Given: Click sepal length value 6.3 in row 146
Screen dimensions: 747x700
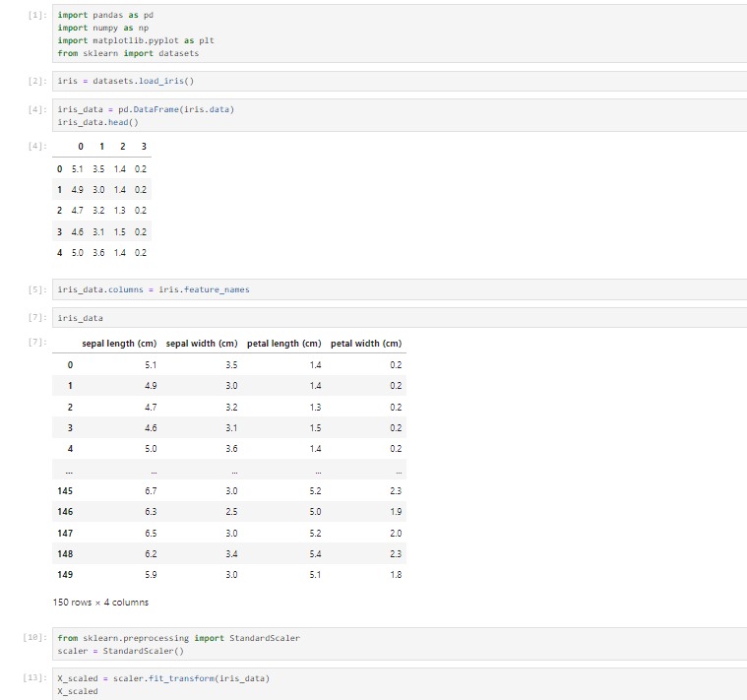Looking at the screenshot, I should (151, 512).
